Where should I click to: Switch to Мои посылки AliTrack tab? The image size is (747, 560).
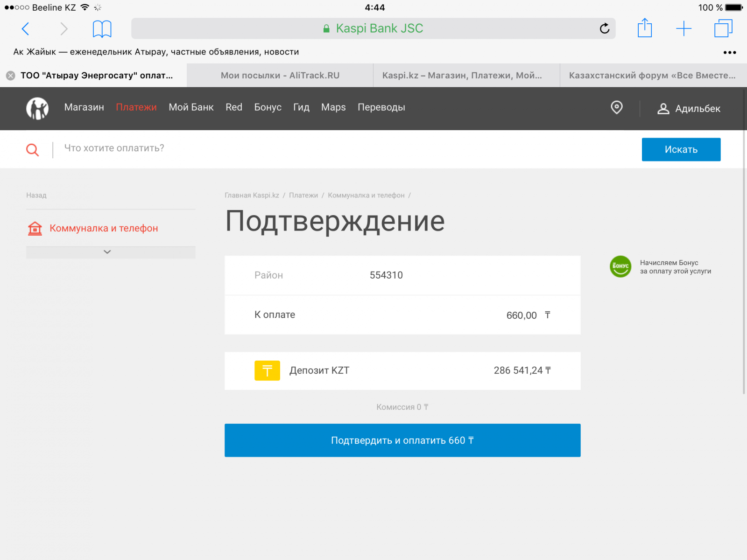(x=280, y=76)
